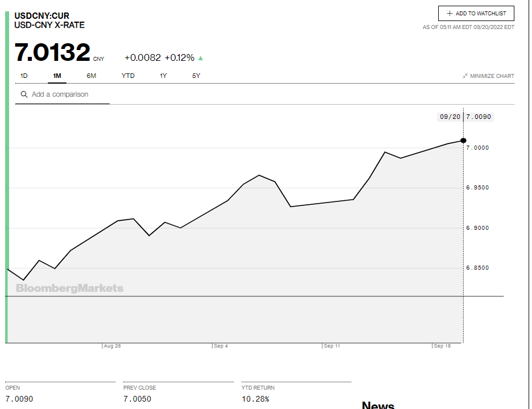Select the 1D time range tab
532x409 pixels.
pos(24,76)
